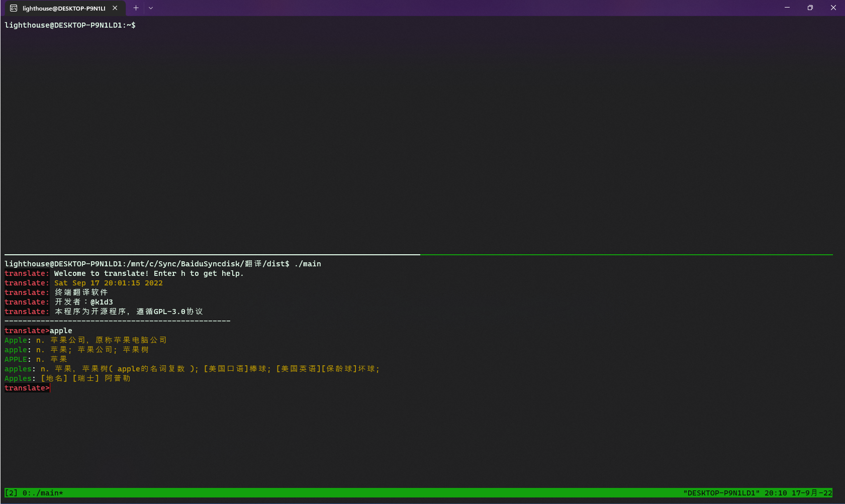Open a new terminal tab with plus icon

pyautogui.click(x=136, y=8)
